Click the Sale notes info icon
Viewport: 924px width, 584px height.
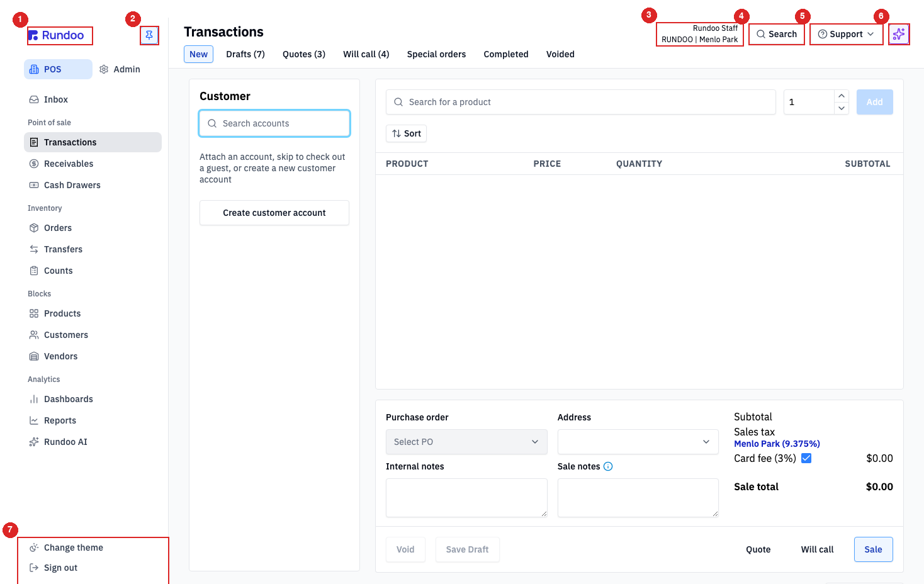click(x=608, y=466)
